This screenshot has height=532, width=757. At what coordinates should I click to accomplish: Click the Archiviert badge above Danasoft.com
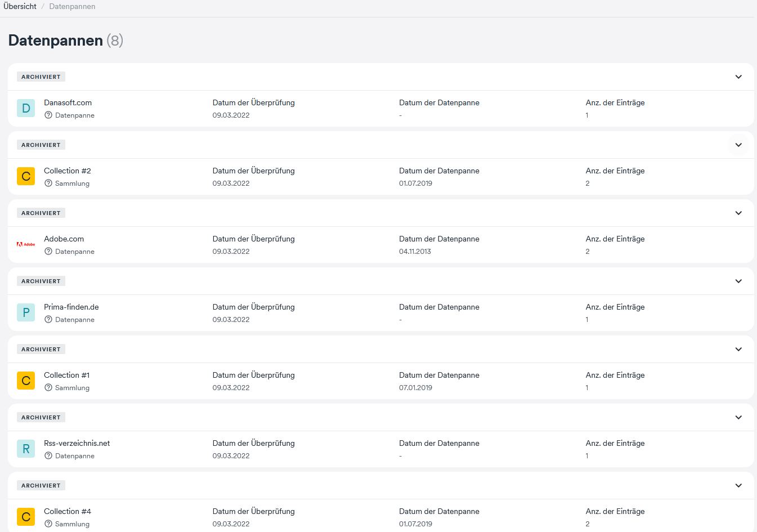(x=41, y=77)
